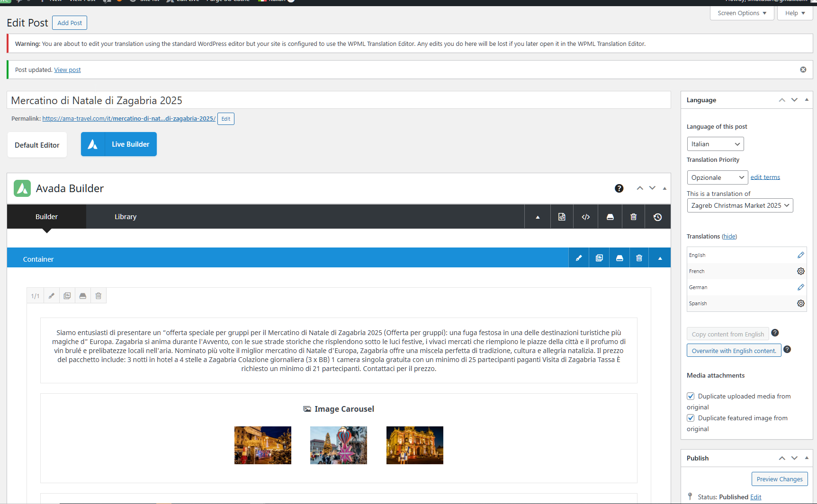The height and width of the screenshot is (504, 817).
Task: Toggle Duplicate uploaded media from original
Action: 691,396
